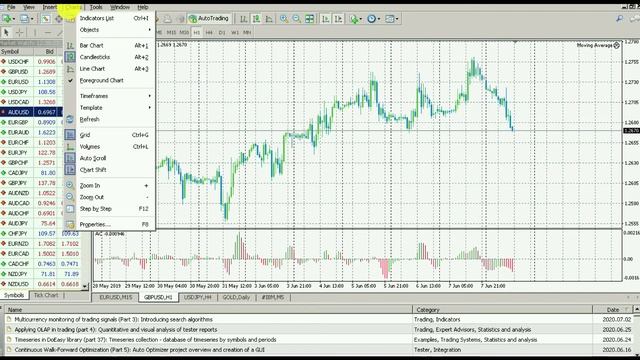Open Market Watch toolbar icon

click(x=45, y=19)
